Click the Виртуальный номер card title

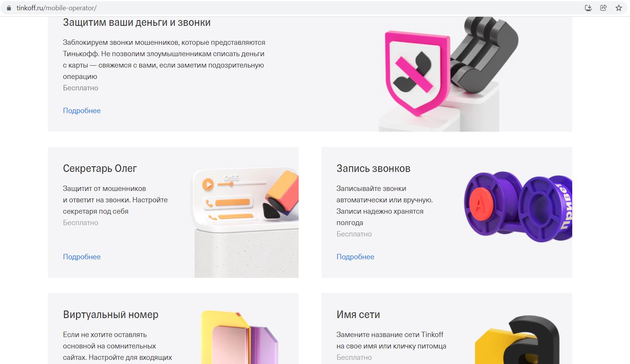point(111,315)
